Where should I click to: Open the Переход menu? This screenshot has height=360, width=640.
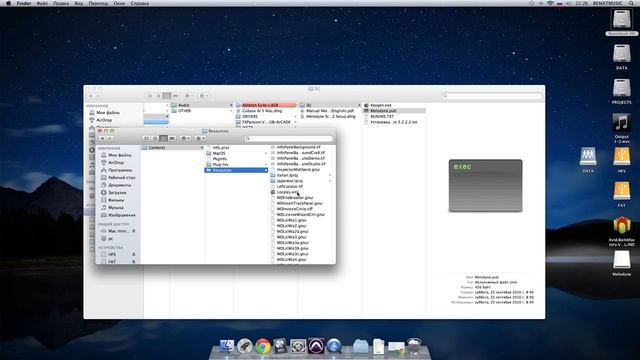tap(98, 3)
